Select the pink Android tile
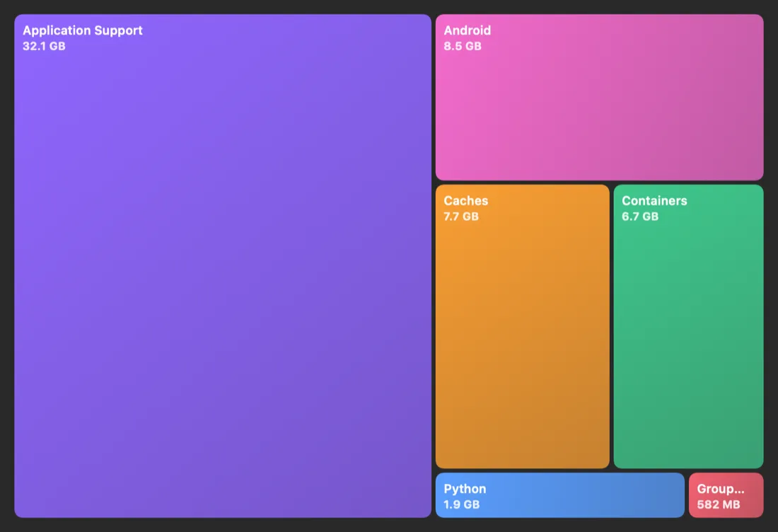This screenshot has height=532, width=778. point(599,97)
